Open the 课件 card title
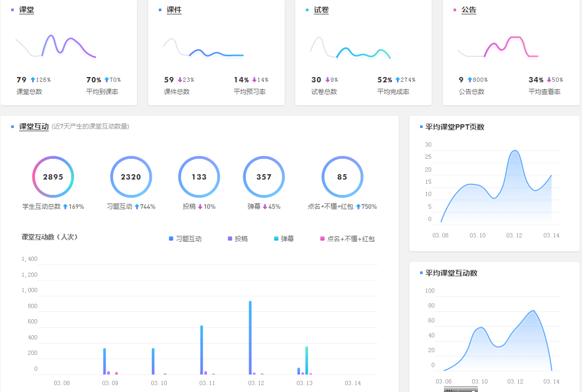 pyautogui.click(x=174, y=10)
